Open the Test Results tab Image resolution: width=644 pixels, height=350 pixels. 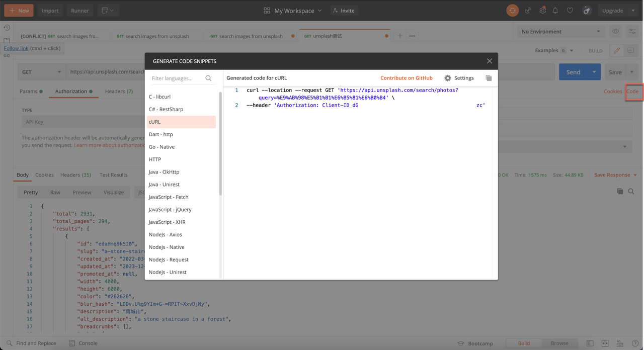click(x=113, y=175)
